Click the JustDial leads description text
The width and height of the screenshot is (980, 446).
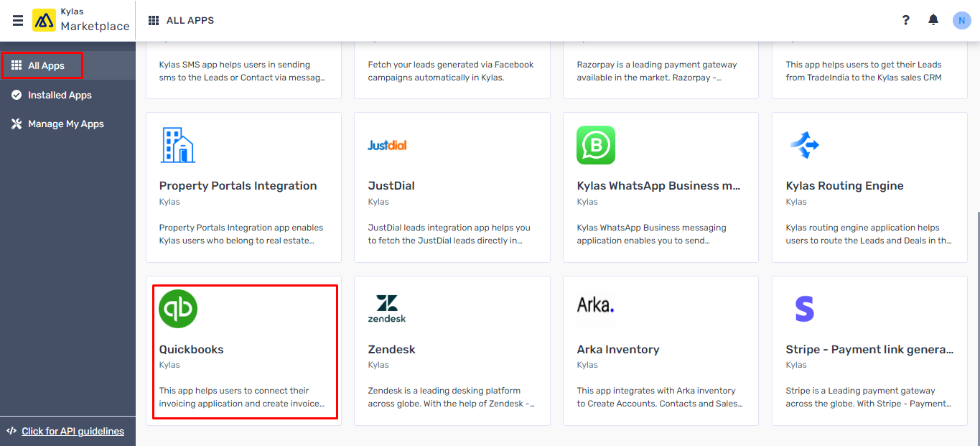coord(449,234)
